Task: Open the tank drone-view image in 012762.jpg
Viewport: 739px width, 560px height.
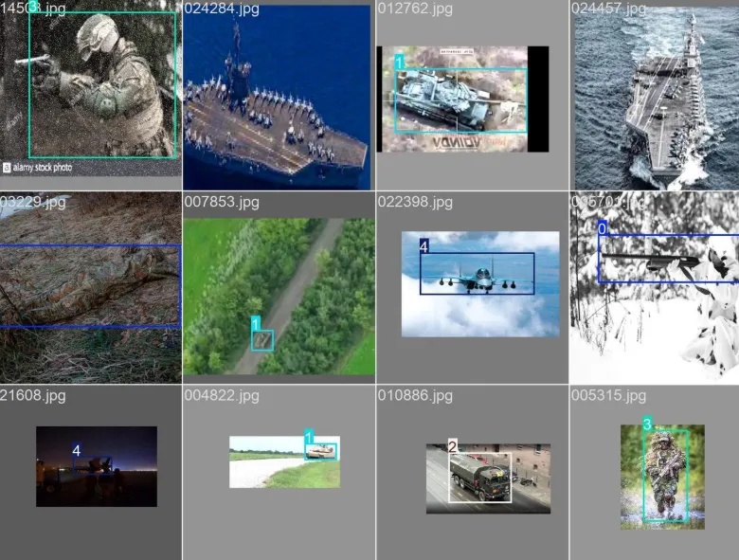Action: [462, 99]
